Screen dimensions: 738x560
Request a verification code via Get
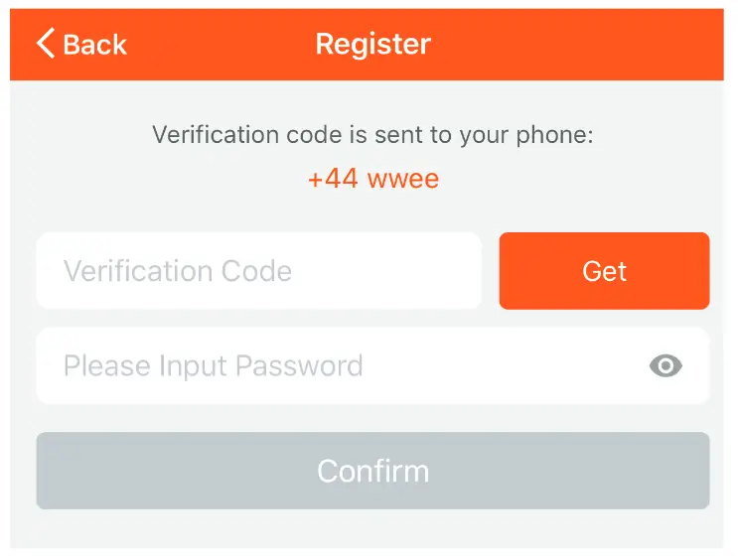pyautogui.click(x=604, y=271)
